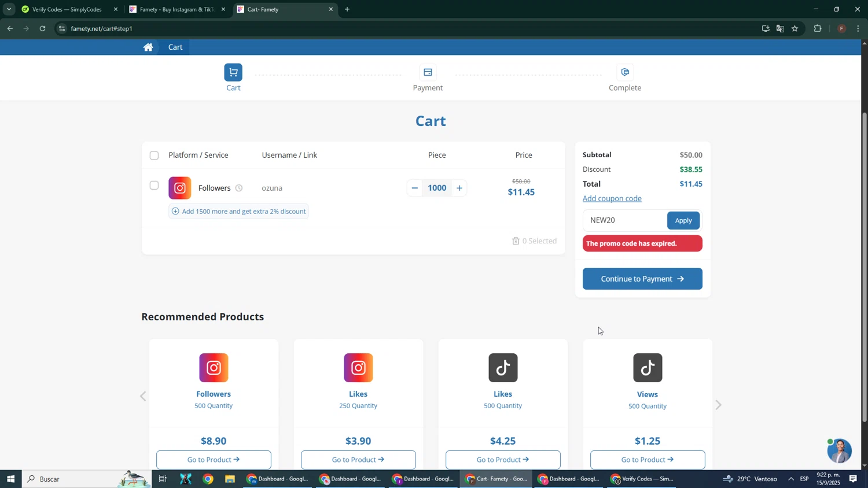The height and width of the screenshot is (488, 868).
Task: Open a new browser tab
Action: 347,9
